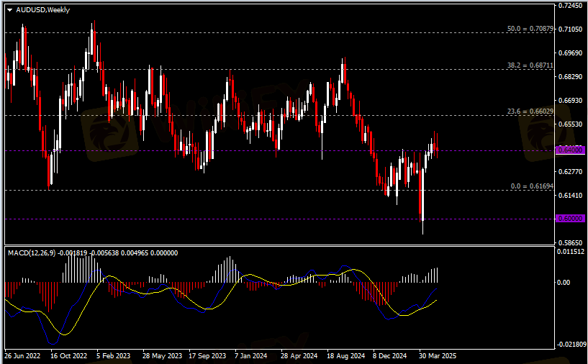The image size is (588, 364).
Task: Click the 7 Jan 2024 date label
Action: (x=251, y=356)
